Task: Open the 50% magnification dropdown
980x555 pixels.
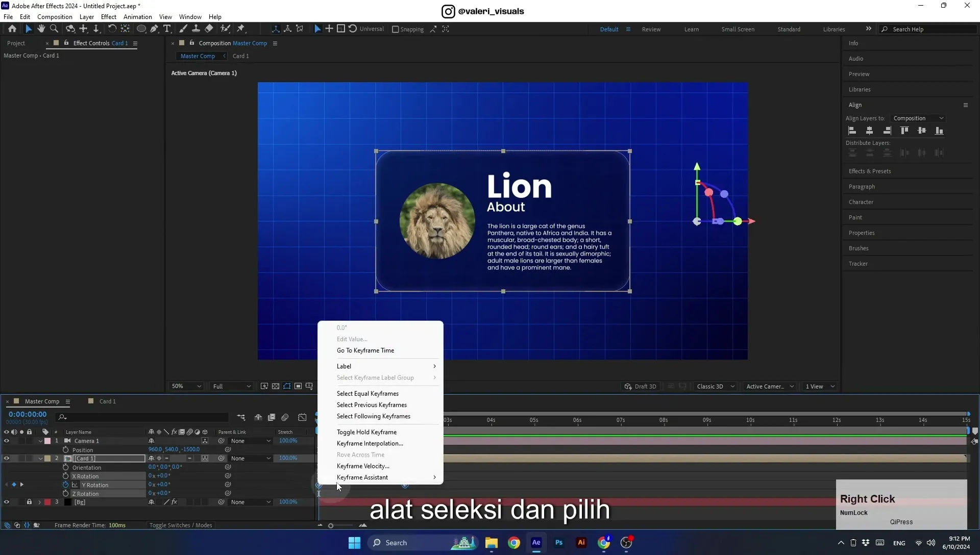Action: 186,386
